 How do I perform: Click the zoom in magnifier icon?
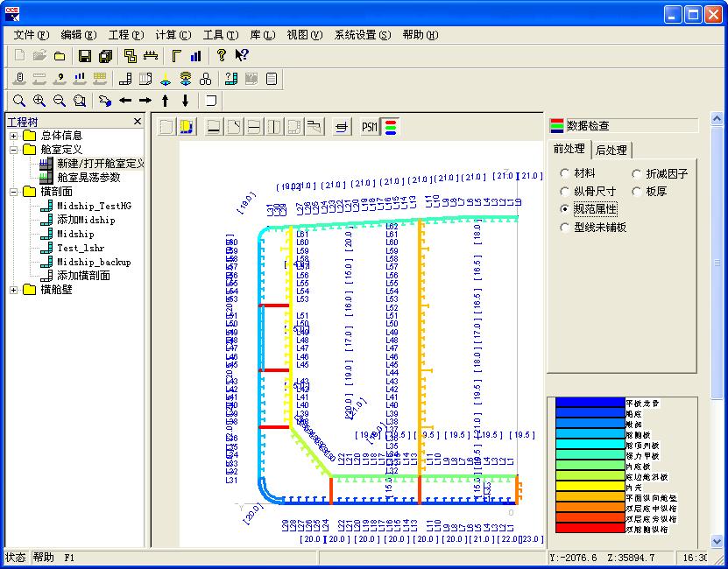coord(39,101)
